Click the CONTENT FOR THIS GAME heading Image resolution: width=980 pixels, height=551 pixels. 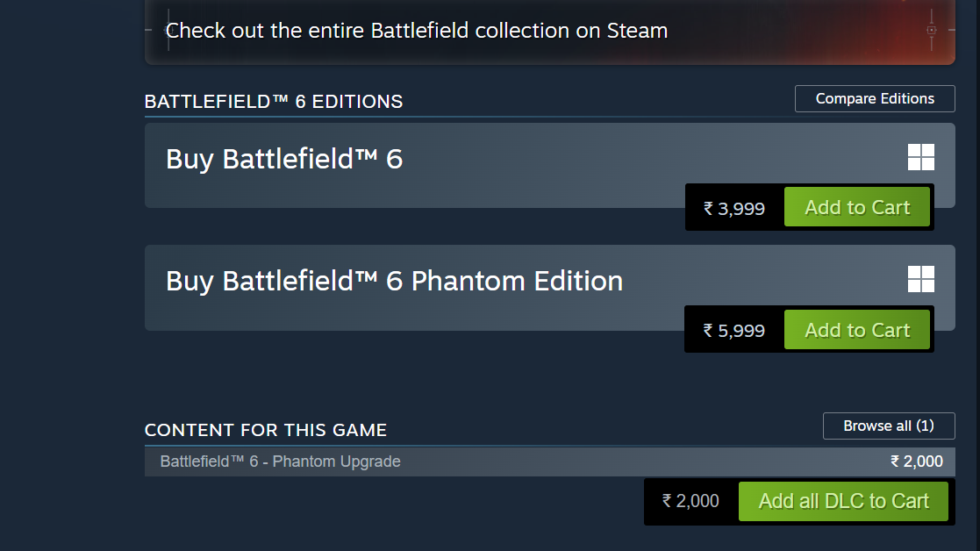pyautogui.click(x=266, y=430)
